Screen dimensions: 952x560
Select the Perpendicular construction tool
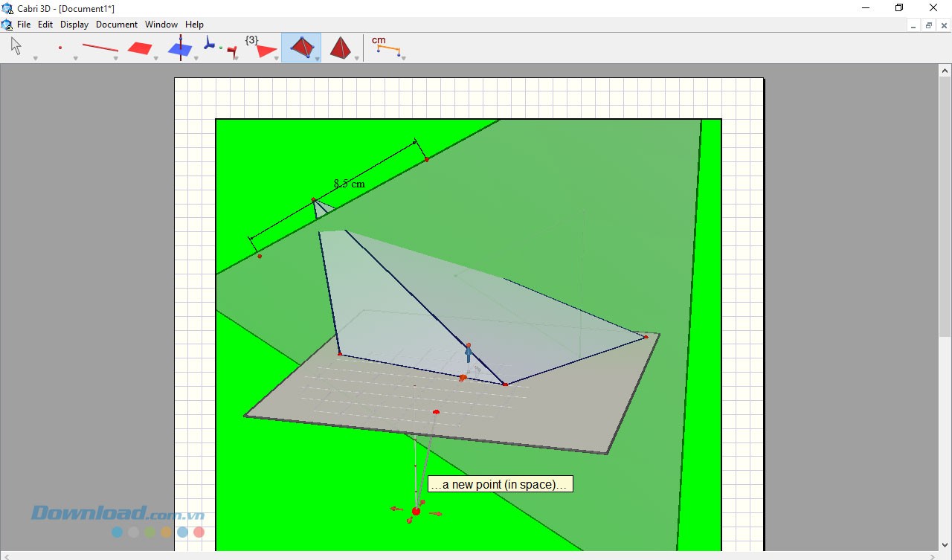(x=179, y=48)
